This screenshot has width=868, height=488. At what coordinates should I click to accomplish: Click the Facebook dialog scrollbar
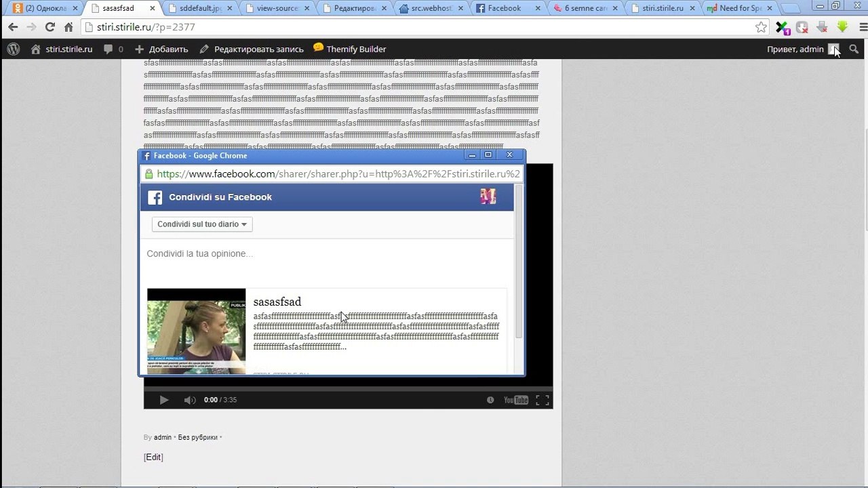pyautogui.click(x=519, y=262)
